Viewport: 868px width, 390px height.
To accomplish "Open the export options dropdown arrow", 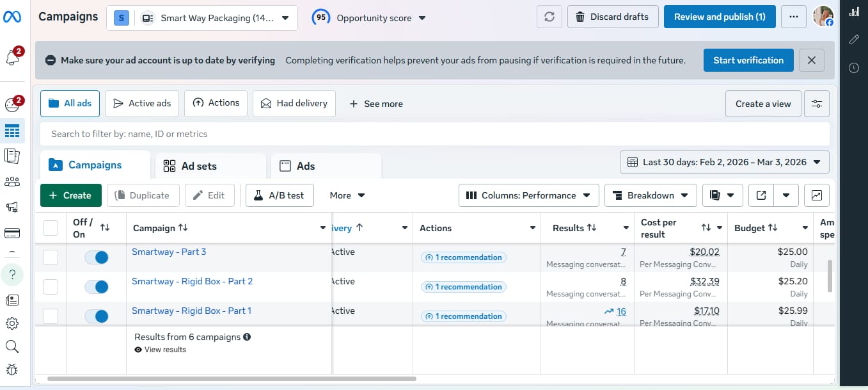I will click(787, 195).
